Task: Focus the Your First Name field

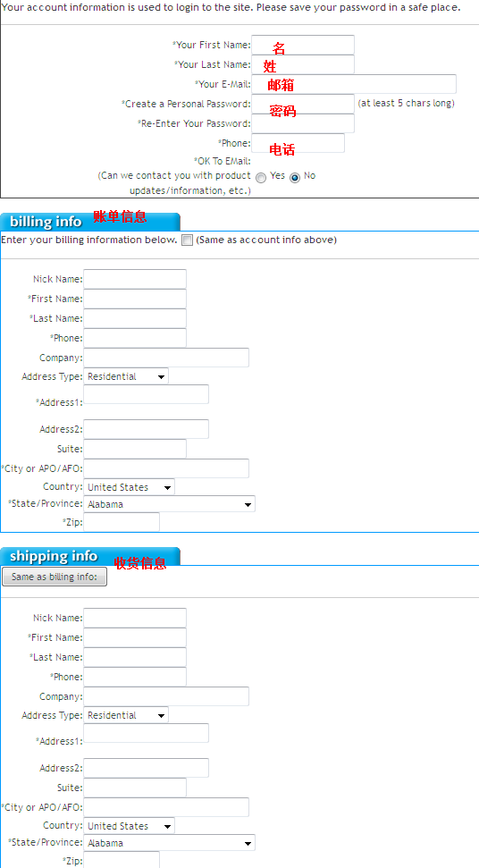Action: click(303, 45)
